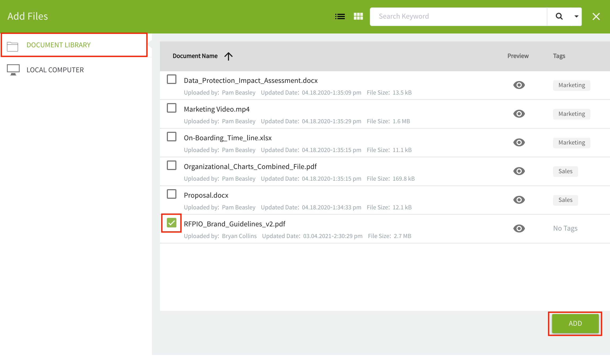
Task: Click Marketing tag on Marketing Video row
Action: pyautogui.click(x=572, y=114)
